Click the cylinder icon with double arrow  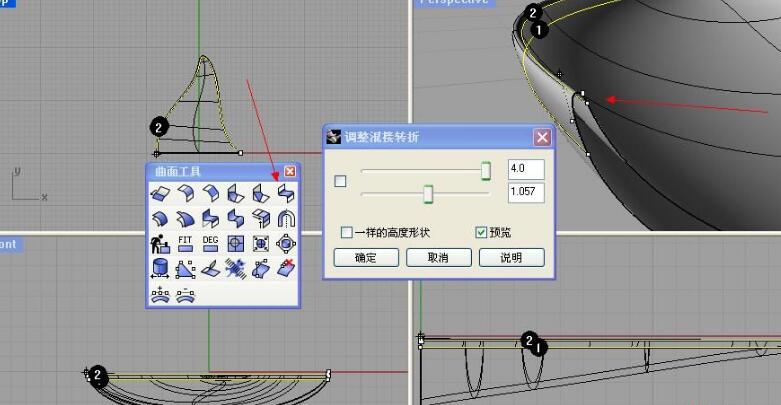[x=159, y=268]
